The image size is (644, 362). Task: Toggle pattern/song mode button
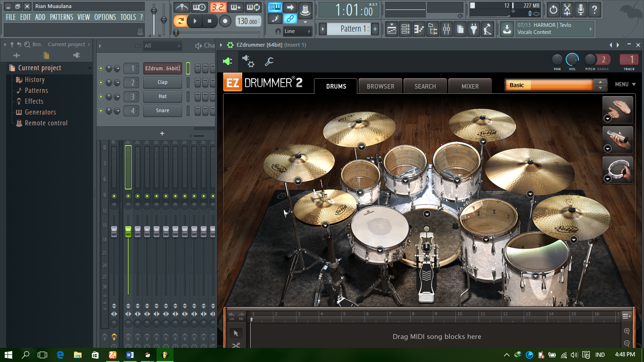tap(180, 21)
